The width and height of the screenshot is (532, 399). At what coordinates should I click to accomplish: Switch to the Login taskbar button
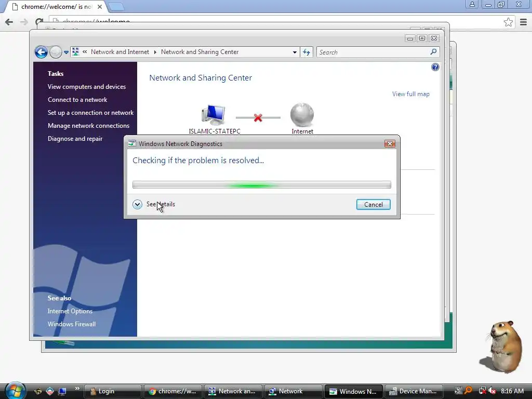point(112,391)
